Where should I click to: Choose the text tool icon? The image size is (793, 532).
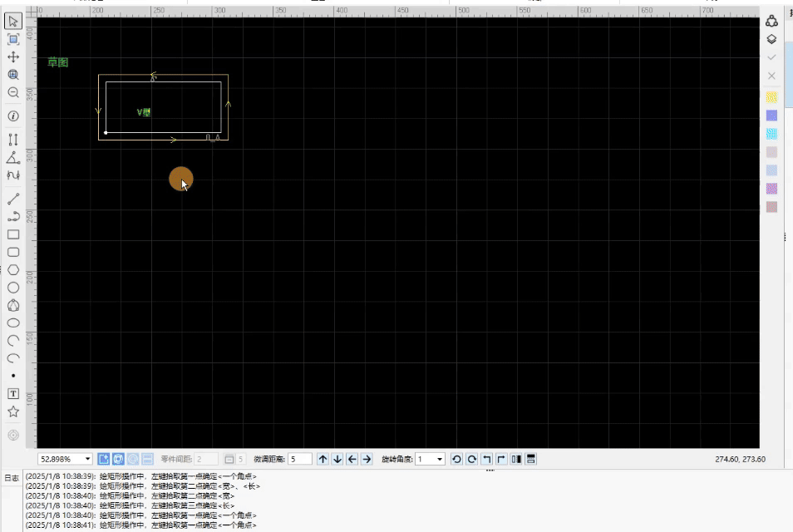pos(13,393)
